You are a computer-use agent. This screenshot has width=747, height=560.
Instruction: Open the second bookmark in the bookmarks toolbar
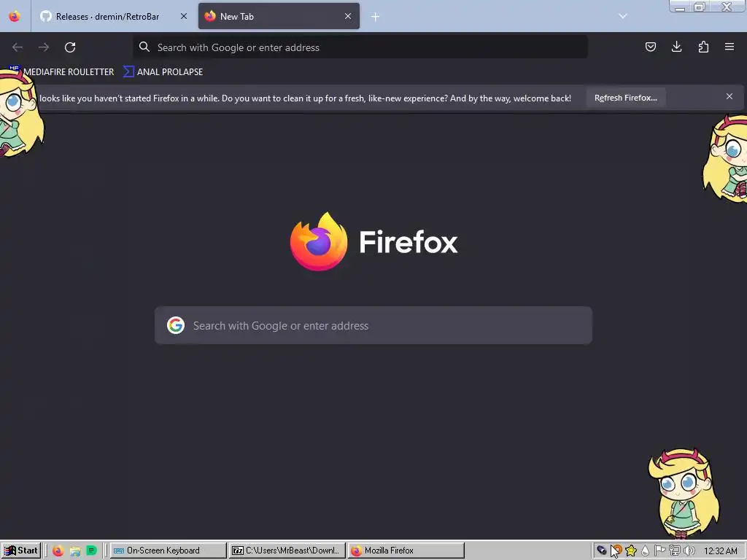pos(163,72)
